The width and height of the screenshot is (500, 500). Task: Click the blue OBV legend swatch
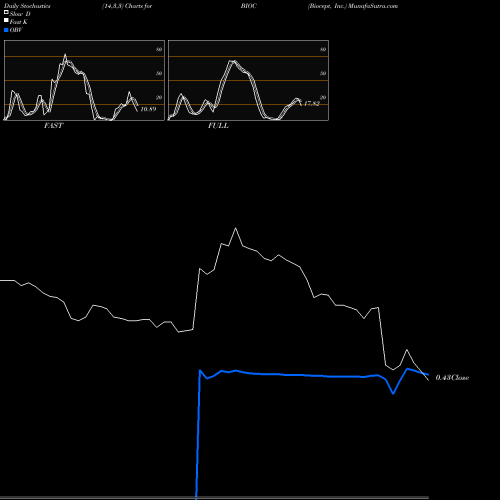[x=6, y=30]
